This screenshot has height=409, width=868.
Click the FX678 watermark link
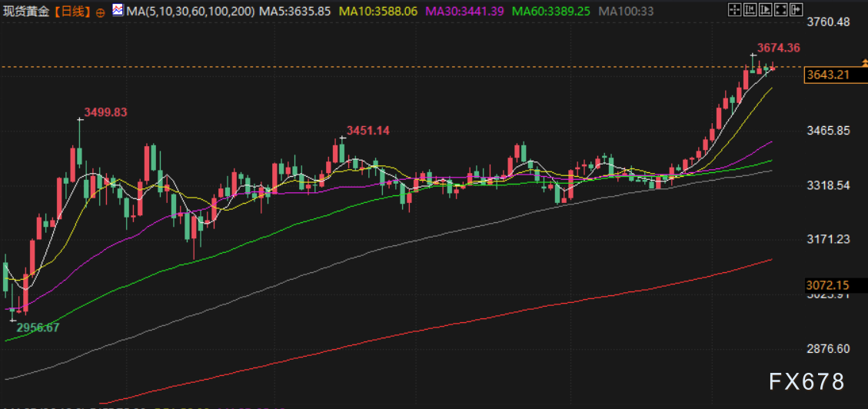[806, 381]
